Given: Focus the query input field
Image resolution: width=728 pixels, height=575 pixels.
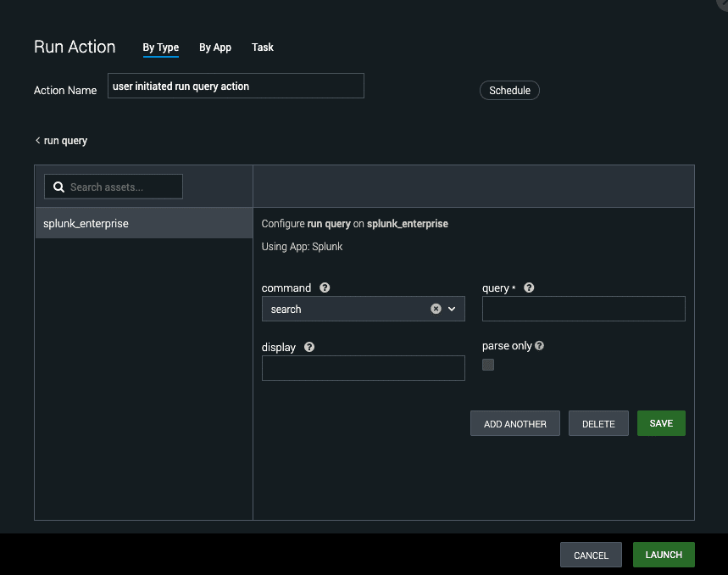Looking at the screenshot, I should [584, 309].
